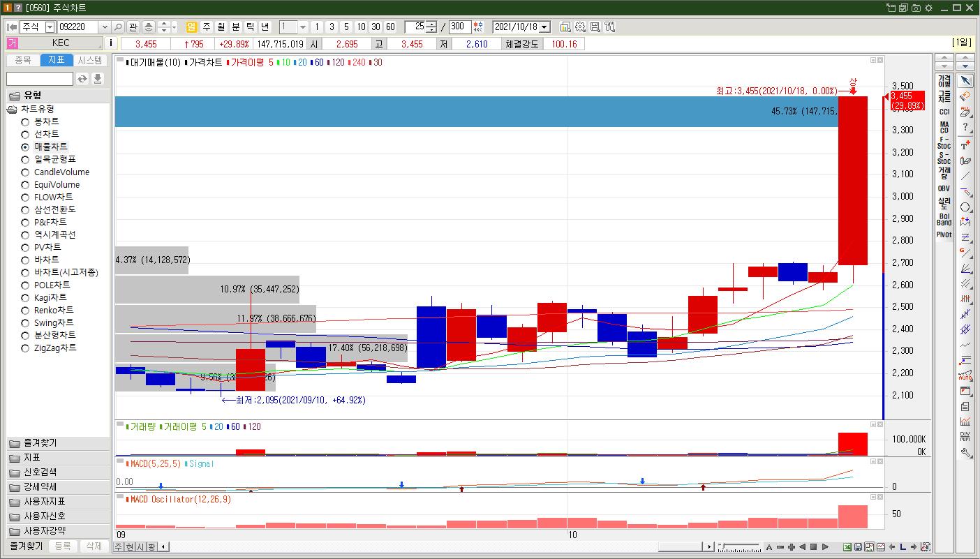
Task: Select the 지표 tab
Action: point(57,61)
